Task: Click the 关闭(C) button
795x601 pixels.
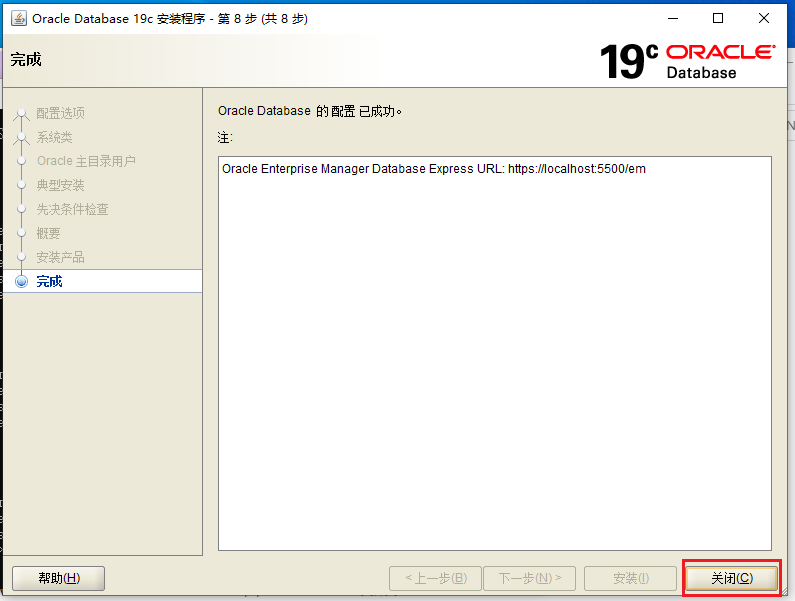Action: pyautogui.click(x=731, y=578)
